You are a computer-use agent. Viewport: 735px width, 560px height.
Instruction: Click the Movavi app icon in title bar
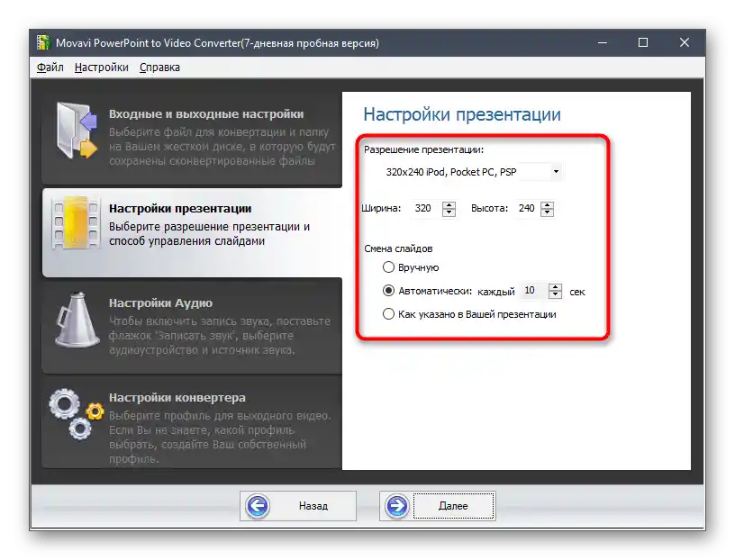pyautogui.click(x=43, y=42)
